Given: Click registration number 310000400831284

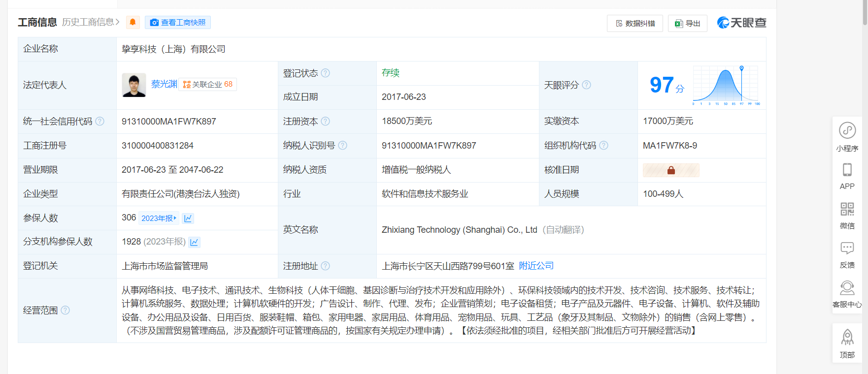Looking at the screenshot, I should tap(158, 145).
